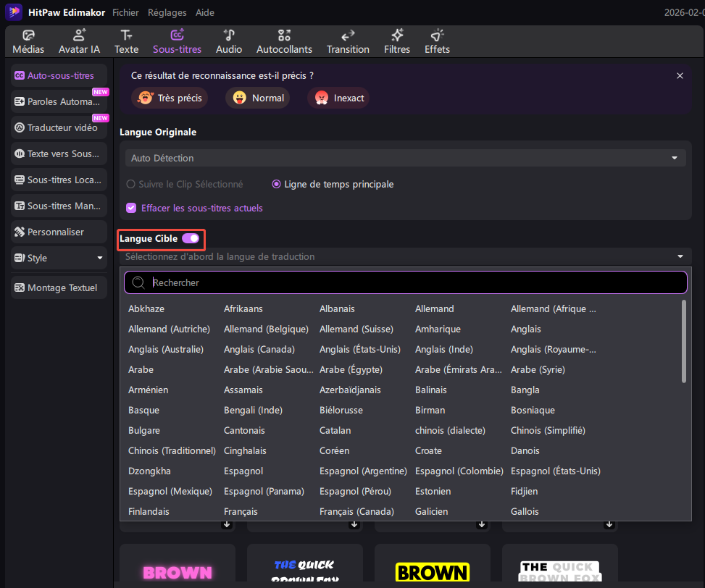Uncheck Effacer les sous-titres actuels

(x=131, y=208)
